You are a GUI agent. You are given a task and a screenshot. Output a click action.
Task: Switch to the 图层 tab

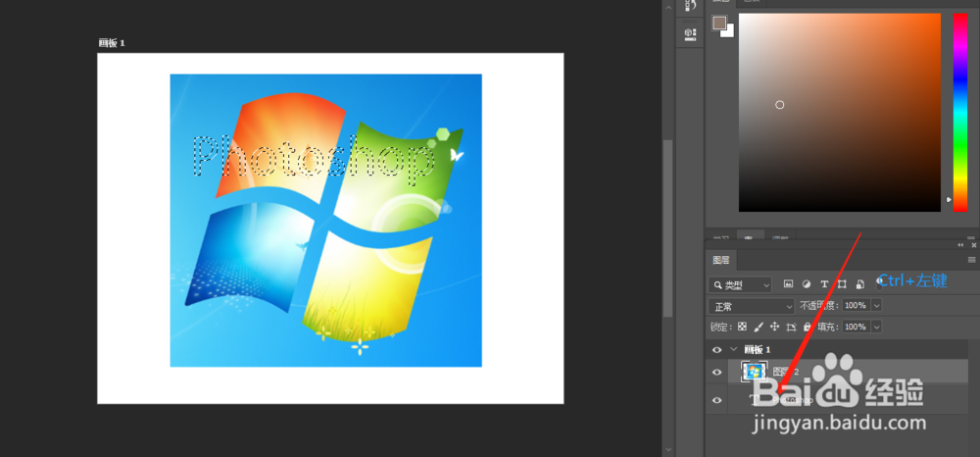point(721,260)
